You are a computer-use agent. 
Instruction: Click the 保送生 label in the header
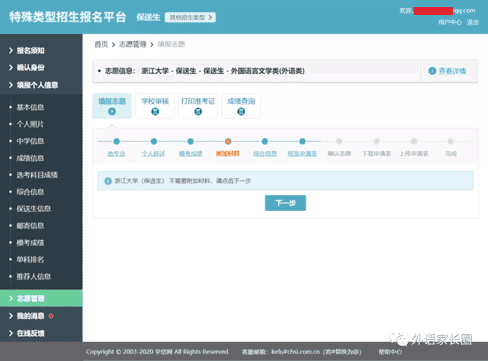(x=148, y=17)
